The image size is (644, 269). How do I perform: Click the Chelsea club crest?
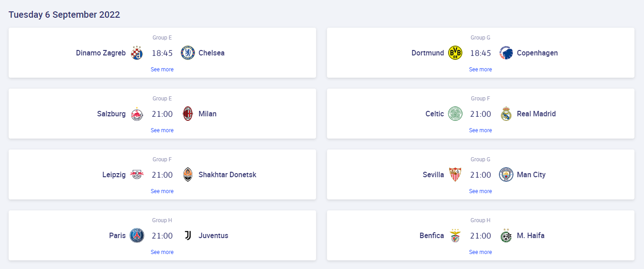[x=188, y=53]
